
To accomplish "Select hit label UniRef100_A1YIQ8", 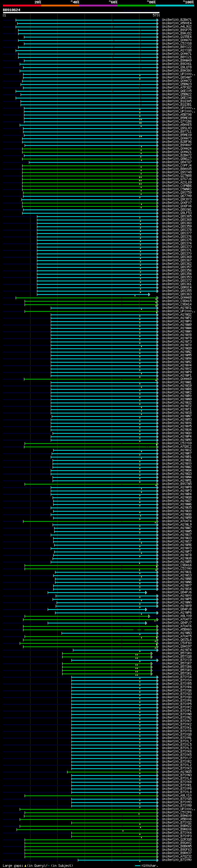I will 176,50.
